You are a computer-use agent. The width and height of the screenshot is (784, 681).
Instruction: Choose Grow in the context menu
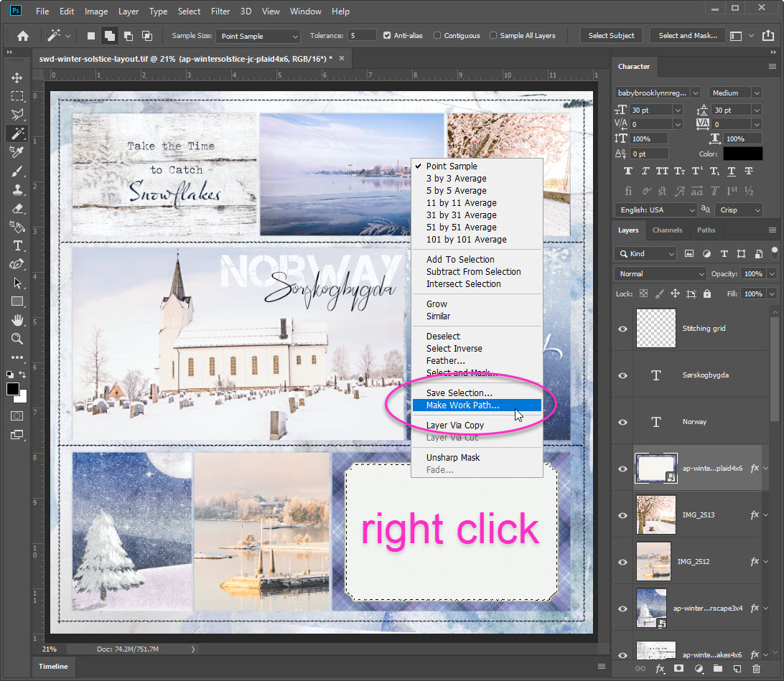477,304
